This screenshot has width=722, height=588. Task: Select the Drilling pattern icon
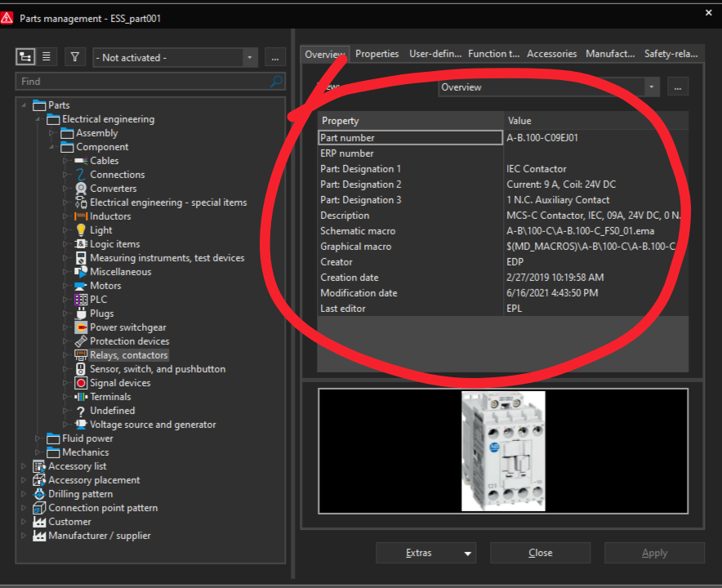(39, 494)
